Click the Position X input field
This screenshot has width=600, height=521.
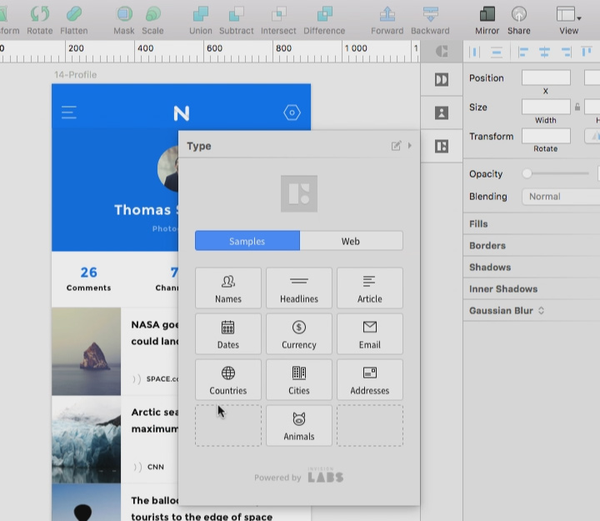pyautogui.click(x=546, y=78)
